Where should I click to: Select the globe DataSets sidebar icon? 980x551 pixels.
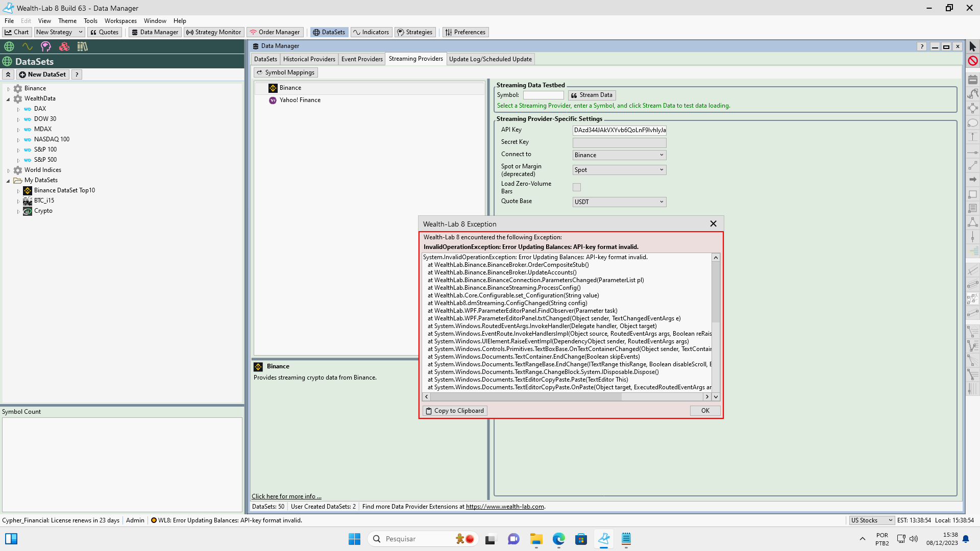coord(9,46)
